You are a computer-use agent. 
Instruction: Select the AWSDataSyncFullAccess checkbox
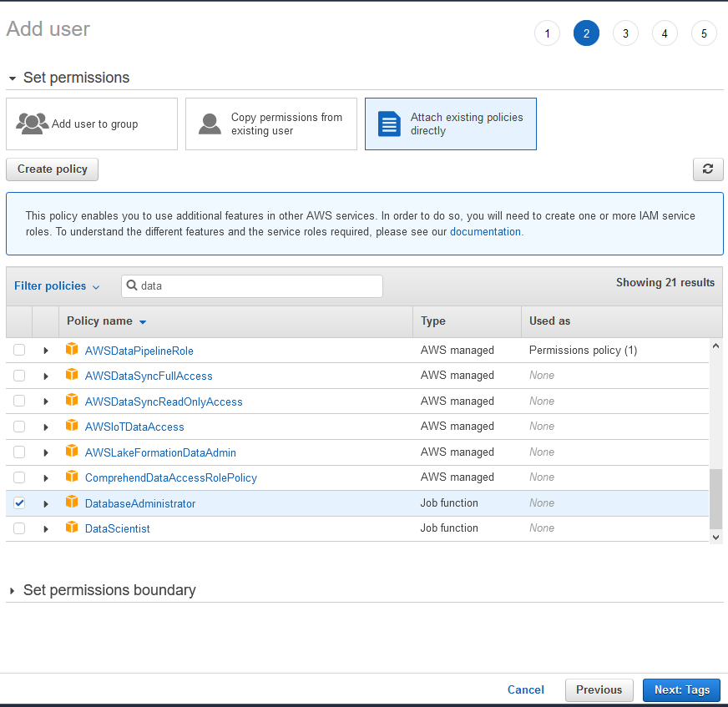coord(19,376)
